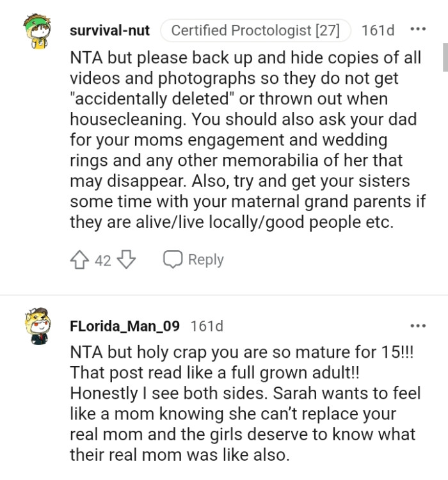Click the vote count showing 42
448x480 pixels.
pos(103,260)
